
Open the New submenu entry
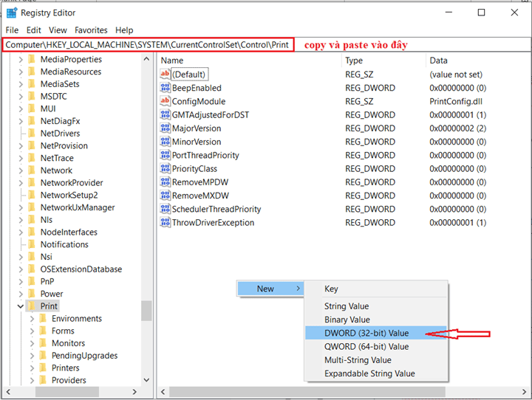click(x=269, y=289)
